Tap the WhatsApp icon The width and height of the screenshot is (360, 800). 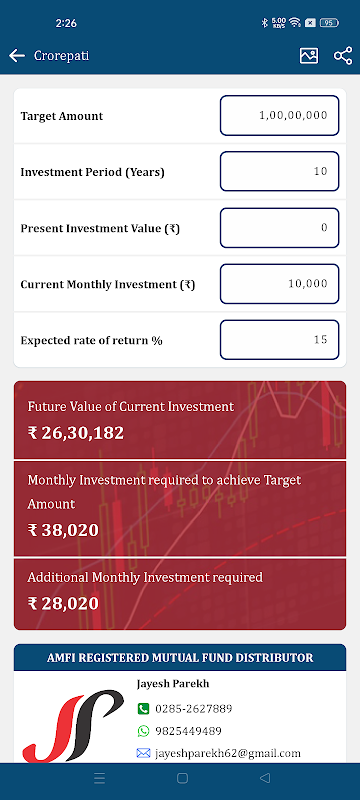(143, 731)
